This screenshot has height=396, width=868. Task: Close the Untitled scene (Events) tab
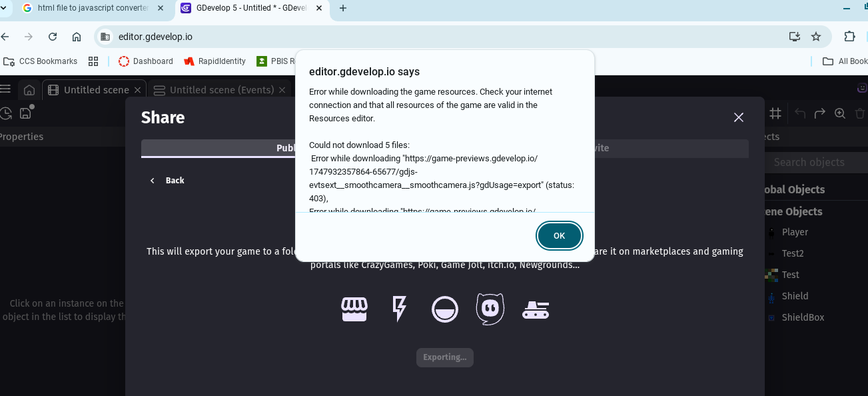(282, 90)
